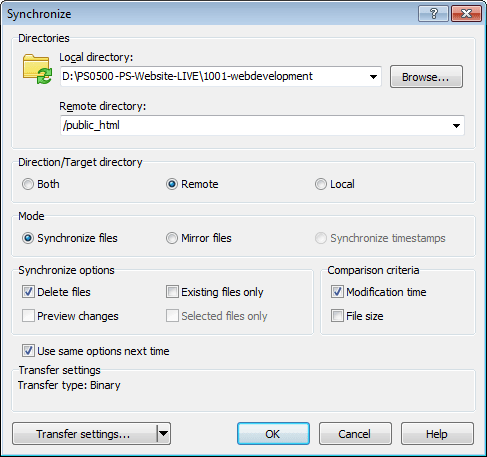Enable Preview changes checkbox
This screenshot has height=457, width=487.
coord(28,316)
